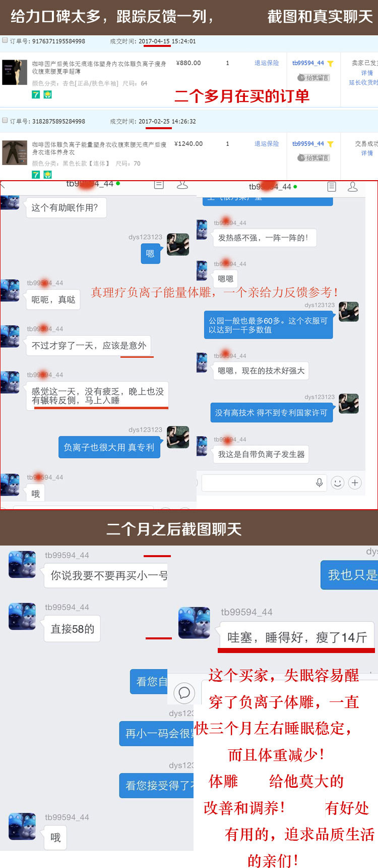378x868 pixels.
Task: Tap seller dys123123 avatar beside 嗯 reply
Action: point(178,244)
